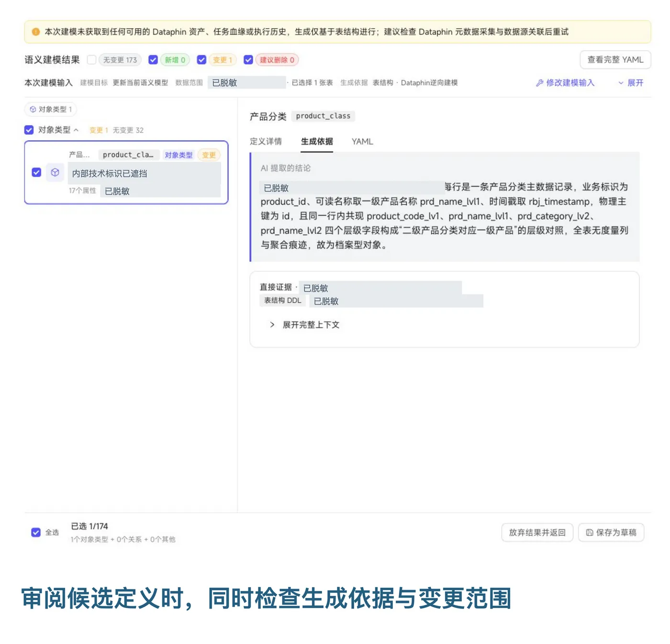Click the 无变更 173 tag

tap(120, 60)
